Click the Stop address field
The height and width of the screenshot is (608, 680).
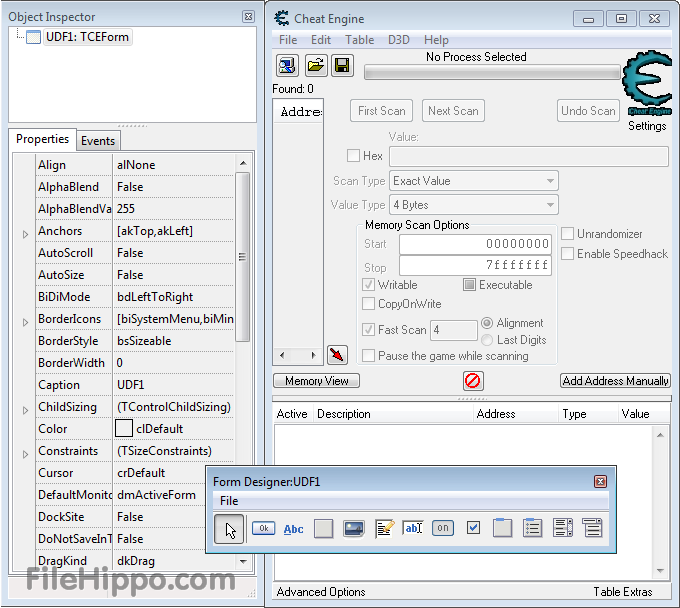point(475,265)
